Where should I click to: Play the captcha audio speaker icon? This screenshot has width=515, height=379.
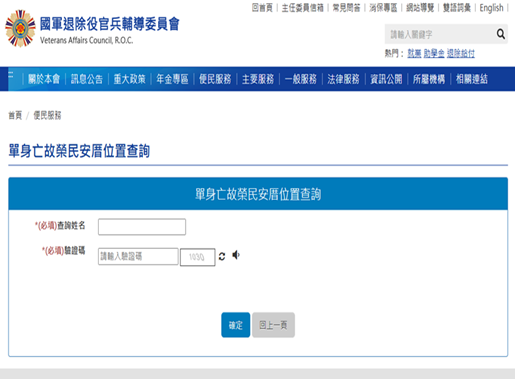click(x=236, y=255)
